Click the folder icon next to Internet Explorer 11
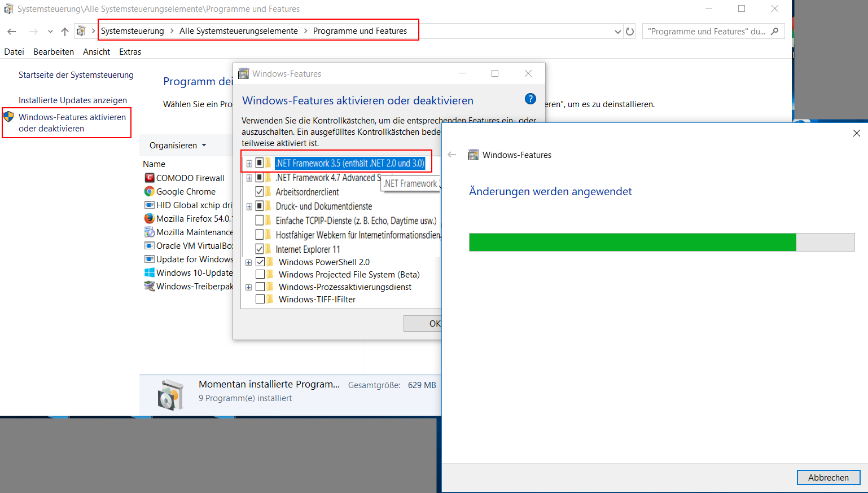Viewport: 868px width, 493px height. tap(269, 249)
